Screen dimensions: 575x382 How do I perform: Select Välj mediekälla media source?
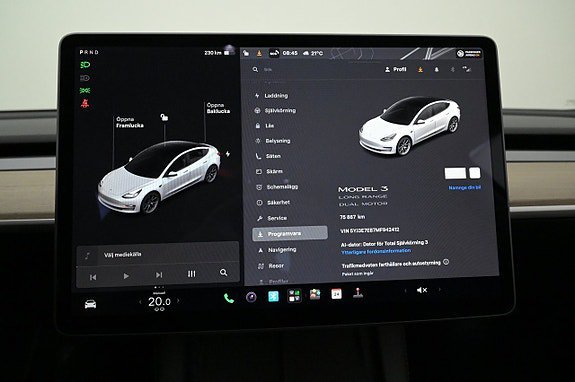(122, 254)
